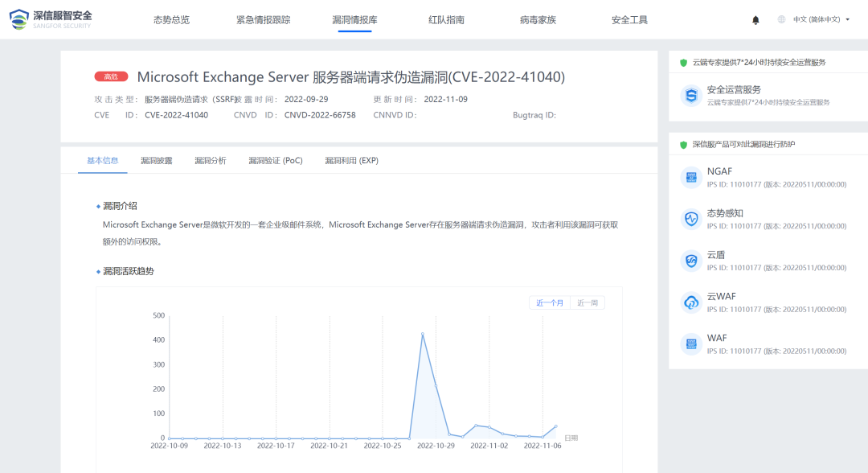Viewport: 868px width, 473px height.
Task: Click the NGAF product icon
Action: point(691,177)
